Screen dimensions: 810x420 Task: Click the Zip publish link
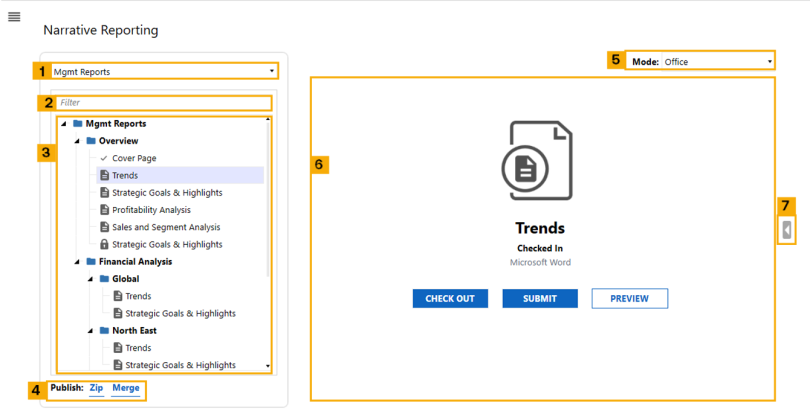(x=96, y=388)
